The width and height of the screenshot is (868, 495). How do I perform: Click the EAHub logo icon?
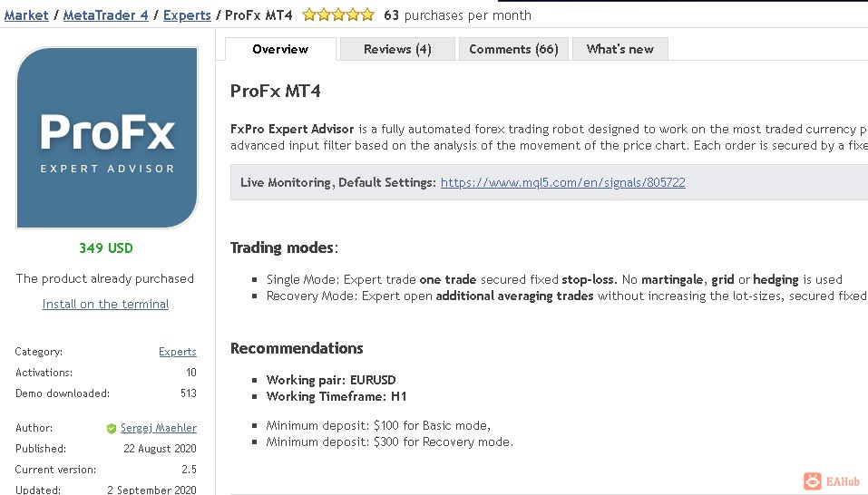coord(813,481)
